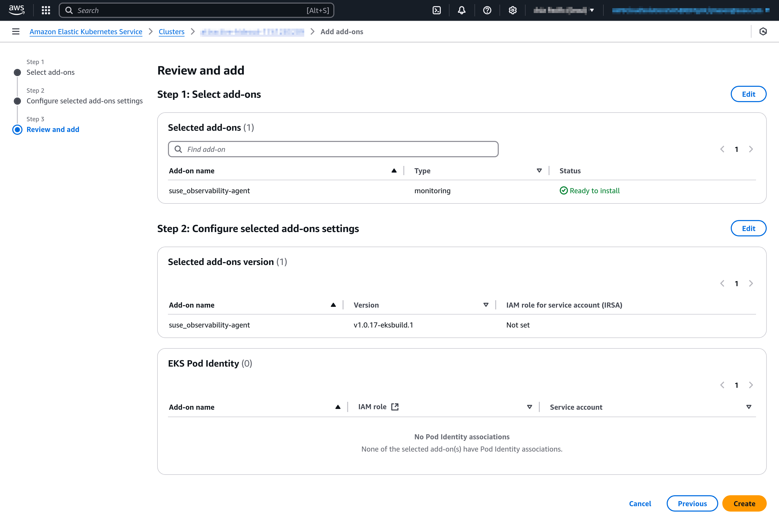Launch the CloudShell terminal icon
This screenshot has height=532, width=779.
point(437,10)
